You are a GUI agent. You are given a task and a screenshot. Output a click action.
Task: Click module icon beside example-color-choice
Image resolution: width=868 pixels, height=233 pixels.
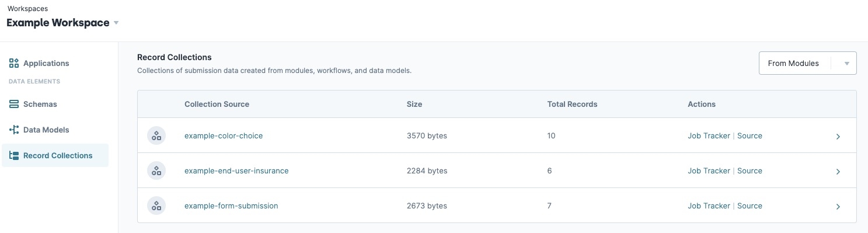click(x=156, y=135)
